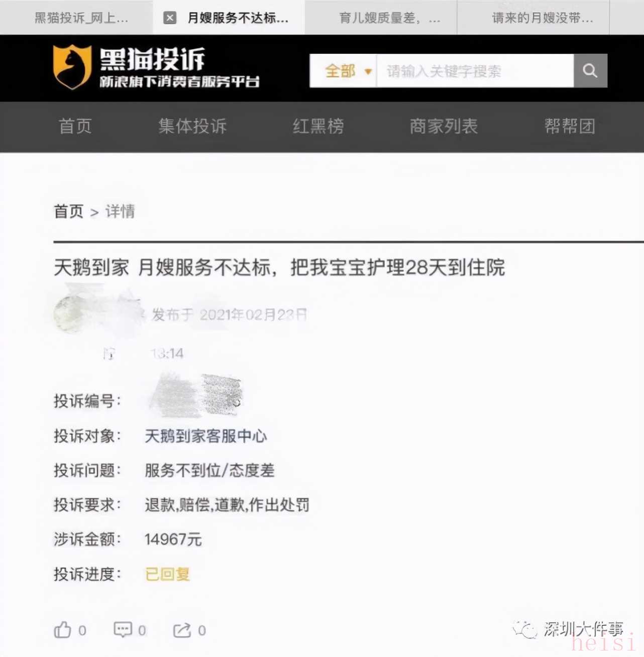The height and width of the screenshot is (657, 644).
Task: Click the blurred user avatar
Action: click(x=71, y=314)
